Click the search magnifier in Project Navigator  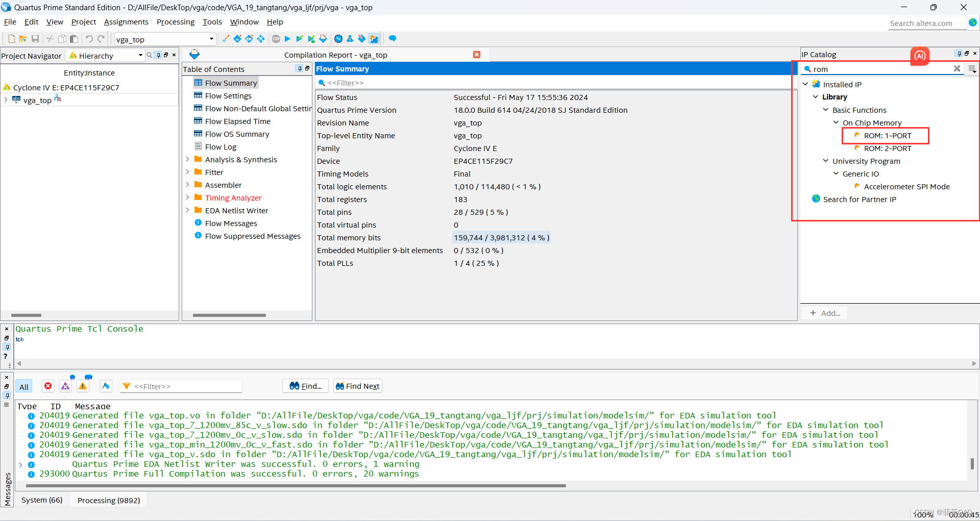[150, 55]
